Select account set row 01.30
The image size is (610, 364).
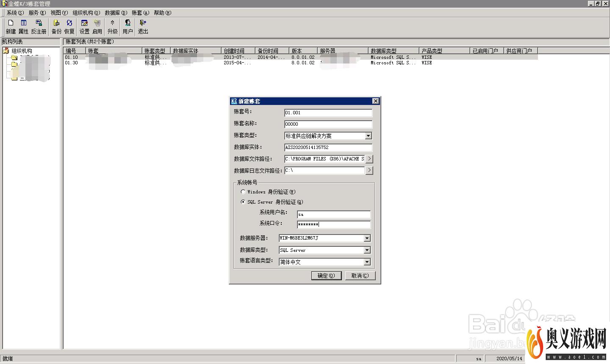point(301,63)
